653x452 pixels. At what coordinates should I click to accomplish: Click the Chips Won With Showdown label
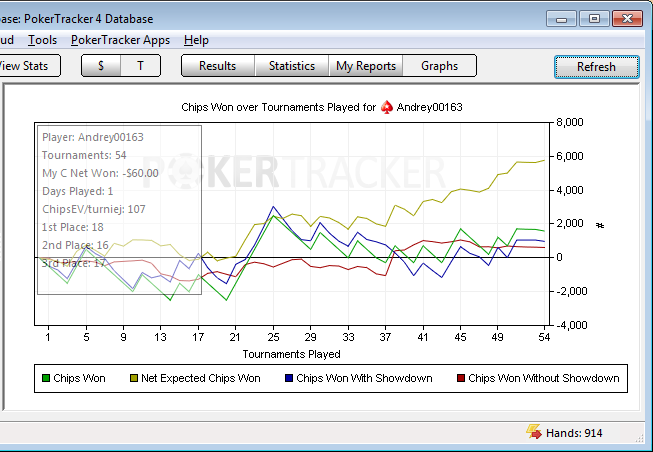click(x=364, y=378)
